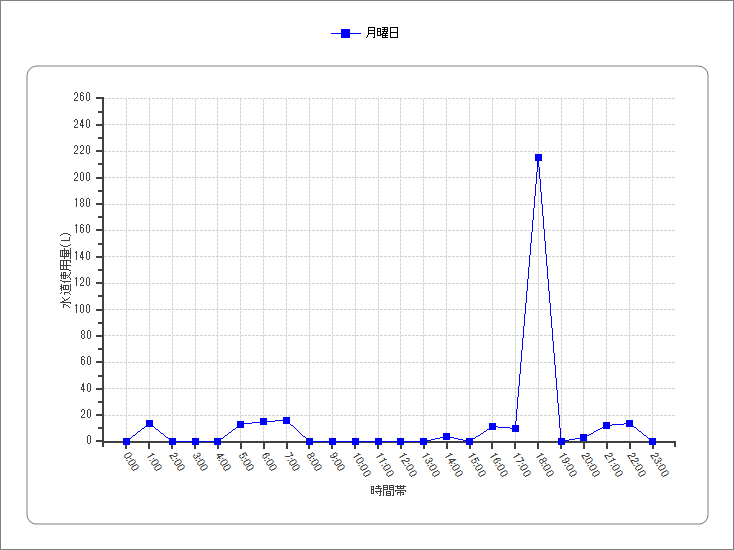The width and height of the screenshot is (734, 550).
Task: Select the data point at 21:00
Action: pyautogui.click(x=607, y=425)
